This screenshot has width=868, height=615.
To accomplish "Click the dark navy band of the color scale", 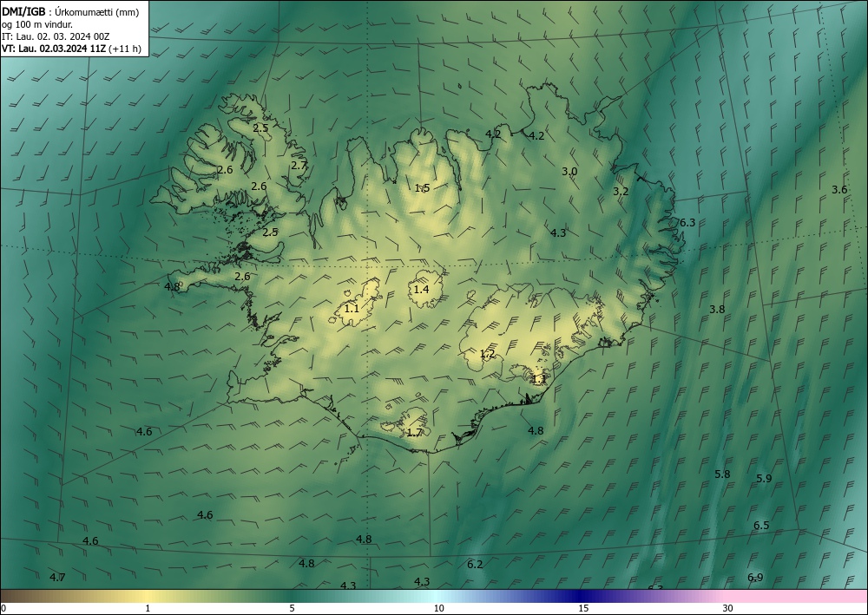I will coord(582,596).
